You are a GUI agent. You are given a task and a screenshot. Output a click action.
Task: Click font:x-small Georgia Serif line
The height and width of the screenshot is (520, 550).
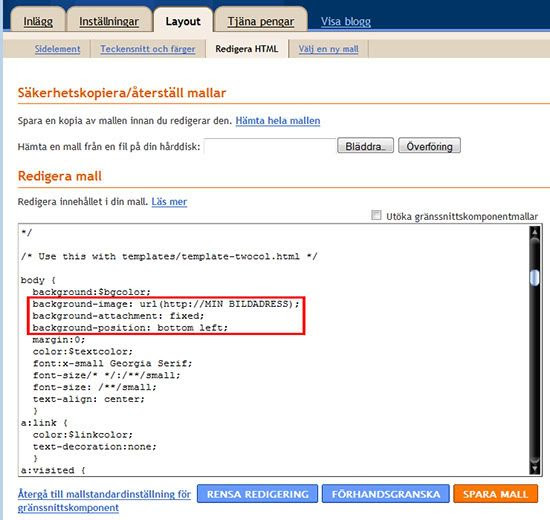(x=112, y=364)
